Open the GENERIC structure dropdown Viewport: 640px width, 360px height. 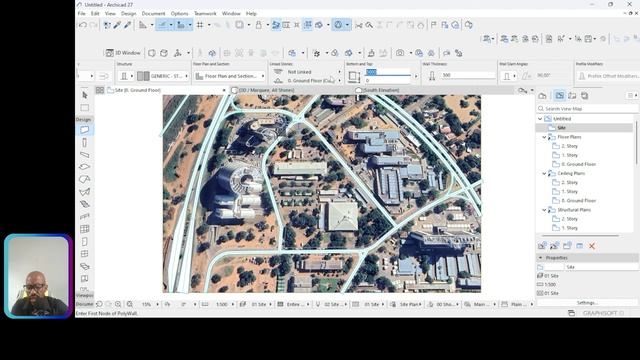(x=163, y=76)
